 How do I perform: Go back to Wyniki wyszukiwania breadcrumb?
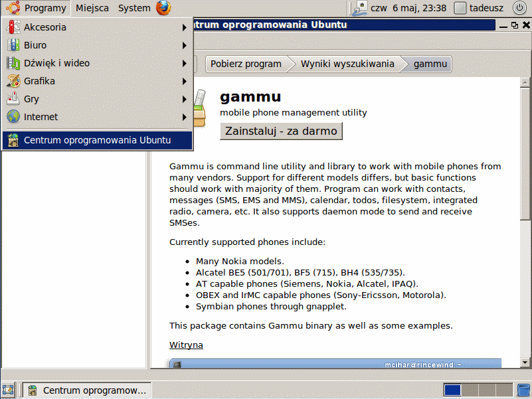point(347,64)
